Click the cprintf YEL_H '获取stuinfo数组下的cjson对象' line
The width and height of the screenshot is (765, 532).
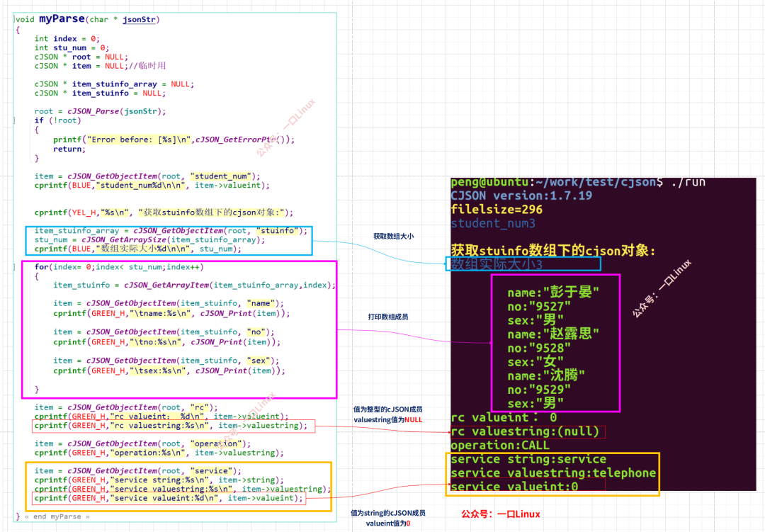pos(164,213)
